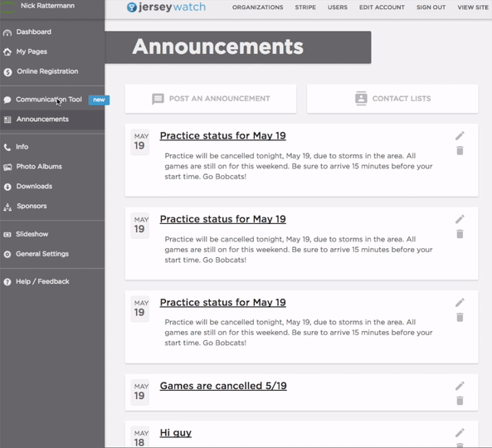Viewport: 492px width, 448px height.
Task: Delete the first Practice status for May 19 announcement
Action: [460, 151]
